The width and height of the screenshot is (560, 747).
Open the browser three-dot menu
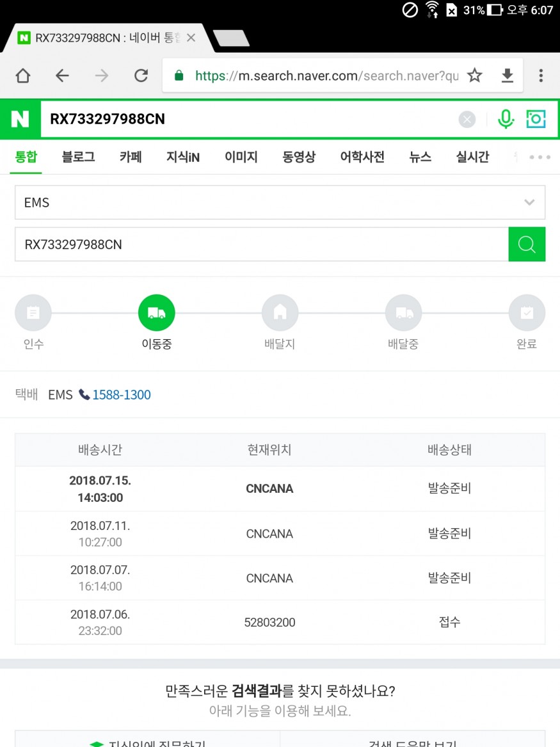coord(541,76)
